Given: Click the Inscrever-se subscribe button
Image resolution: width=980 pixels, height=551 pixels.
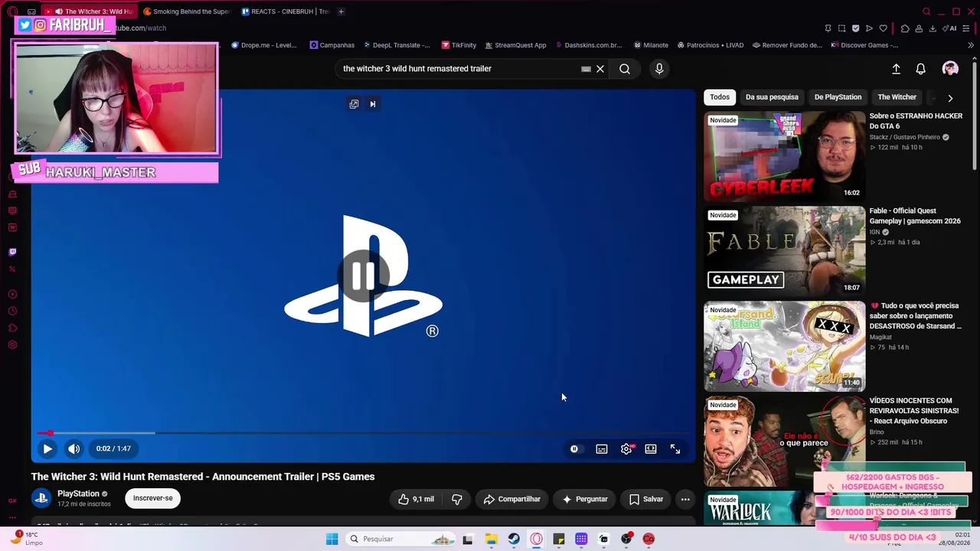Looking at the screenshot, I should (152, 498).
